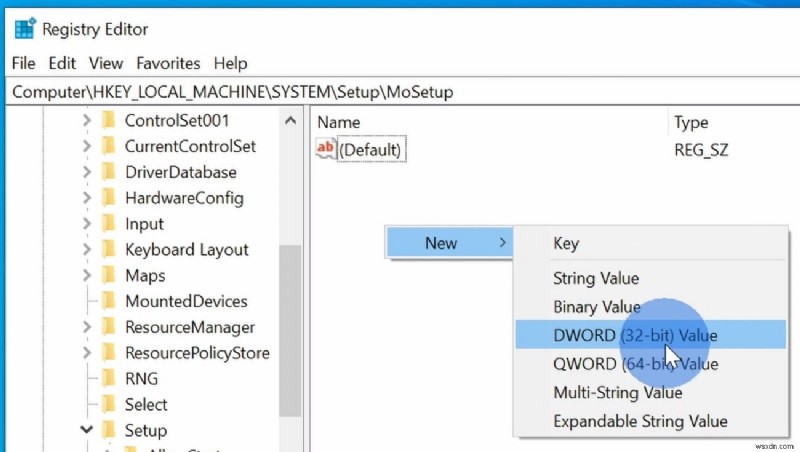The height and width of the screenshot is (452, 800).
Task: Expand the Keyboard Layout key
Action: pos(87,249)
